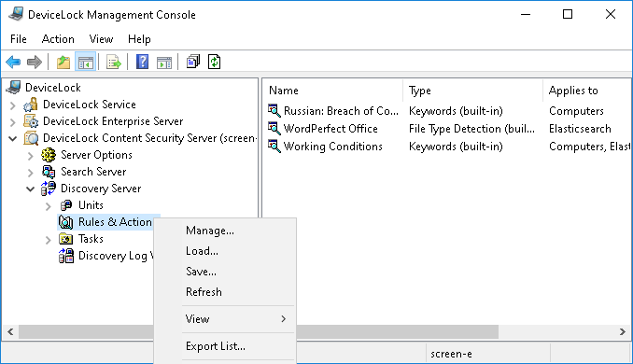Screen dimensions: 633x364
Task: Open the Action menu in menu bar
Action: 58,39
